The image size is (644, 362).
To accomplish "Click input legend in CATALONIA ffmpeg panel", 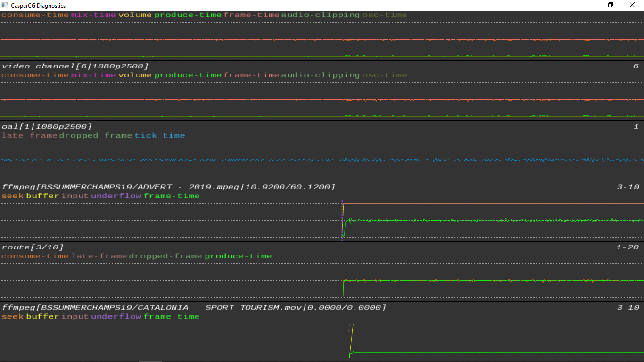I will (75, 317).
